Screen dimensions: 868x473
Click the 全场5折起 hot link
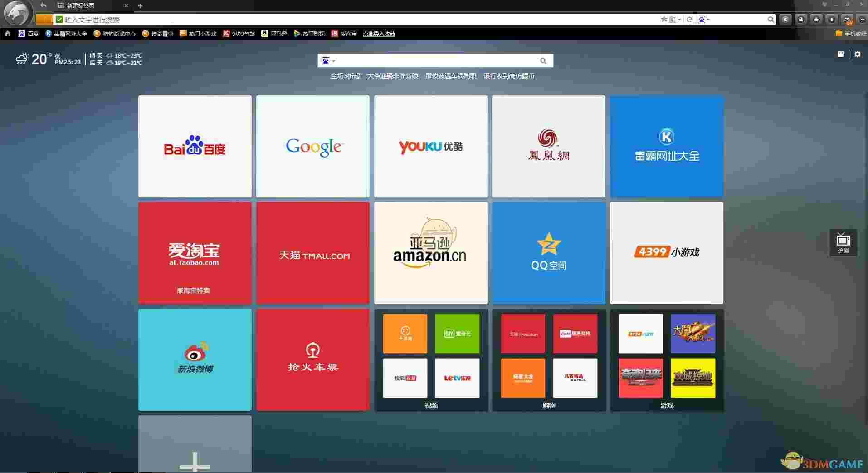pyautogui.click(x=345, y=76)
